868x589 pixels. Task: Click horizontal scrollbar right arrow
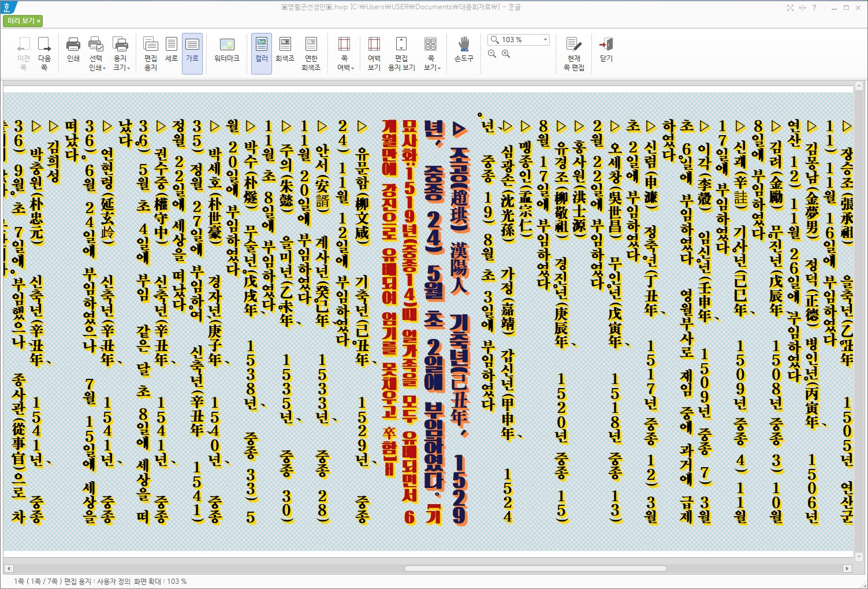[847, 568]
